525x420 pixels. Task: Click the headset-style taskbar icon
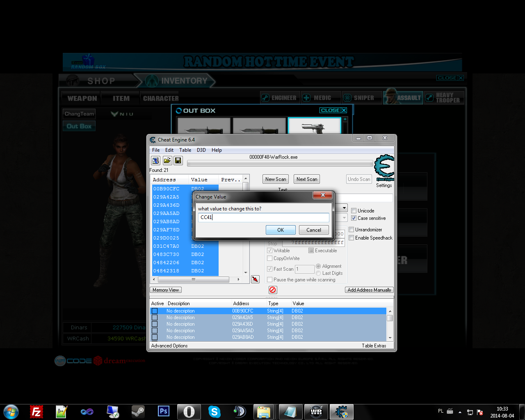click(x=240, y=411)
